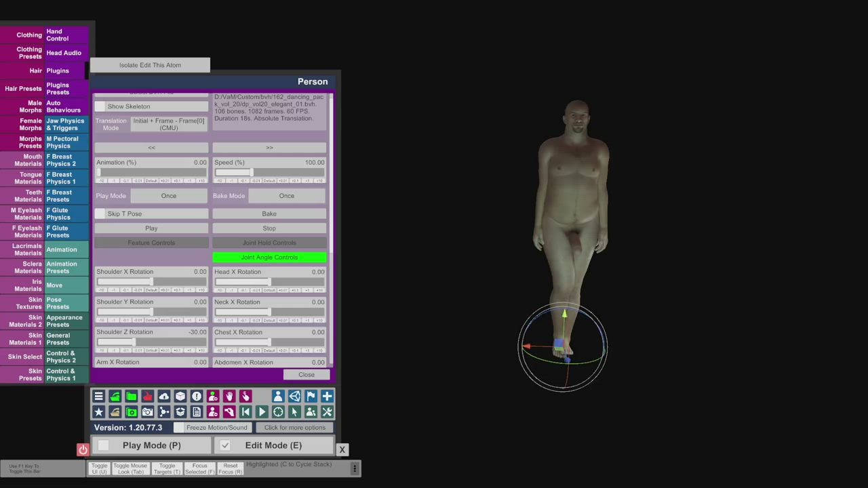Open the document page icon

pos(197,412)
